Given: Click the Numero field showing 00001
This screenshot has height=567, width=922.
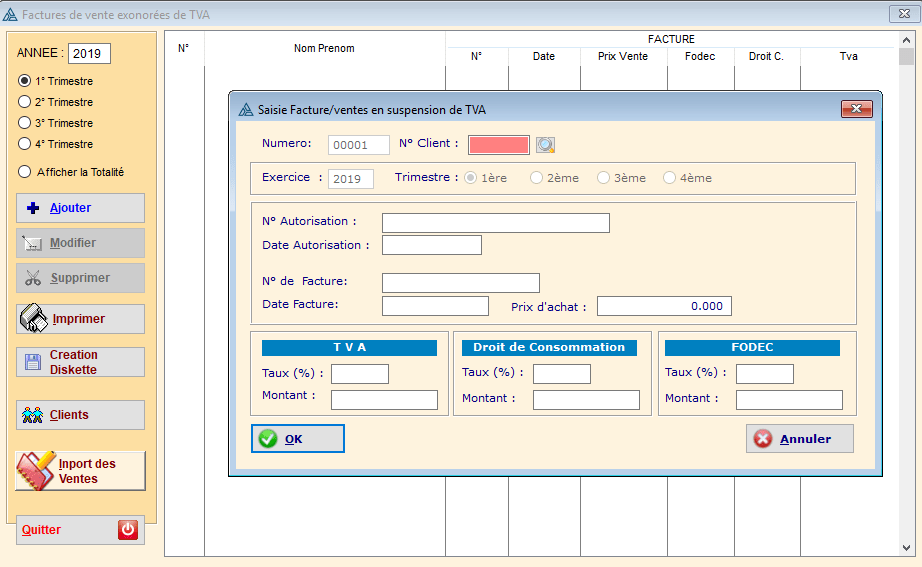Looking at the screenshot, I should [359, 145].
